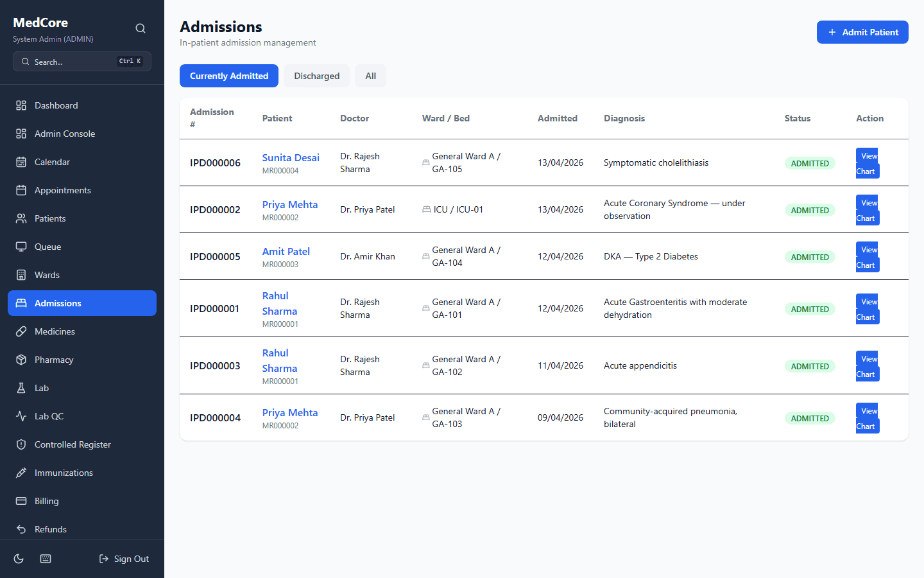This screenshot has width=924, height=578.
Task: Select the Wards bed icon in sidebar
Action: pos(22,274)
